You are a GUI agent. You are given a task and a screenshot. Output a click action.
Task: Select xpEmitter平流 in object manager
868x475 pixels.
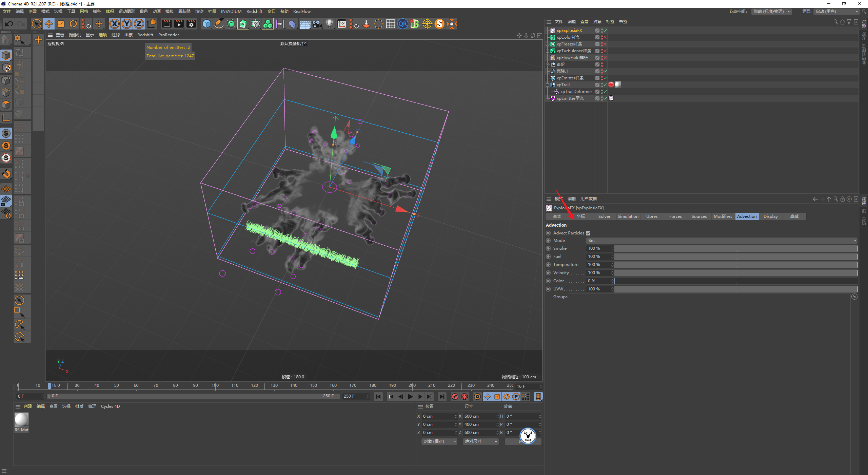click(x=570, y=98)
